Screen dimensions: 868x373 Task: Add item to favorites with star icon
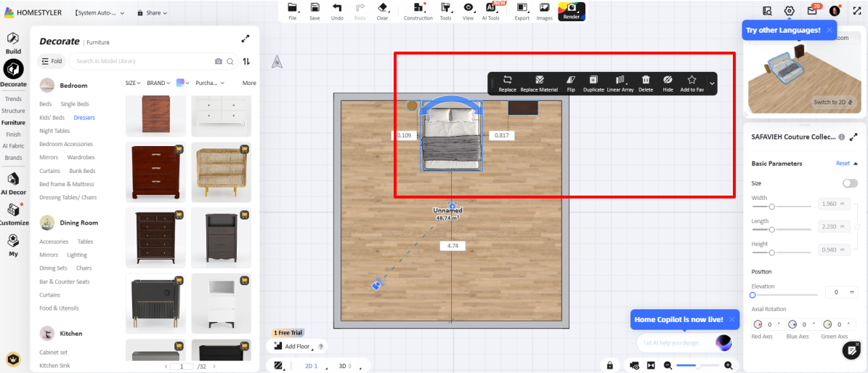click(x=691, y=83)
